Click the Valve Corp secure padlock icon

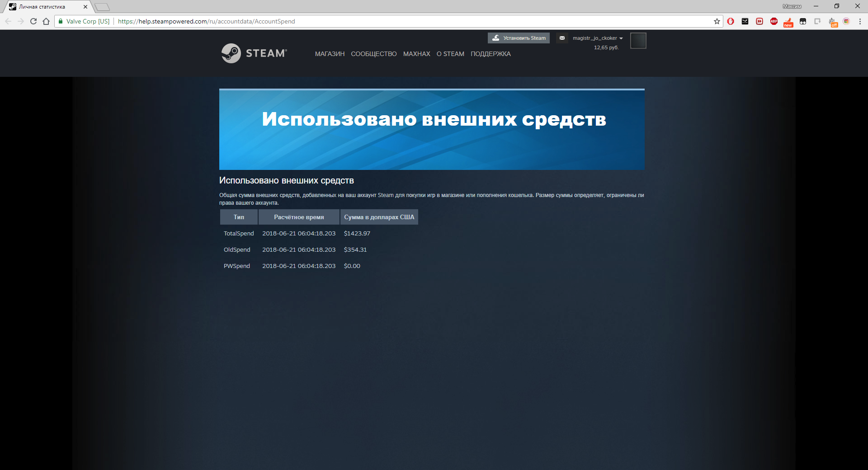point(61,21)
